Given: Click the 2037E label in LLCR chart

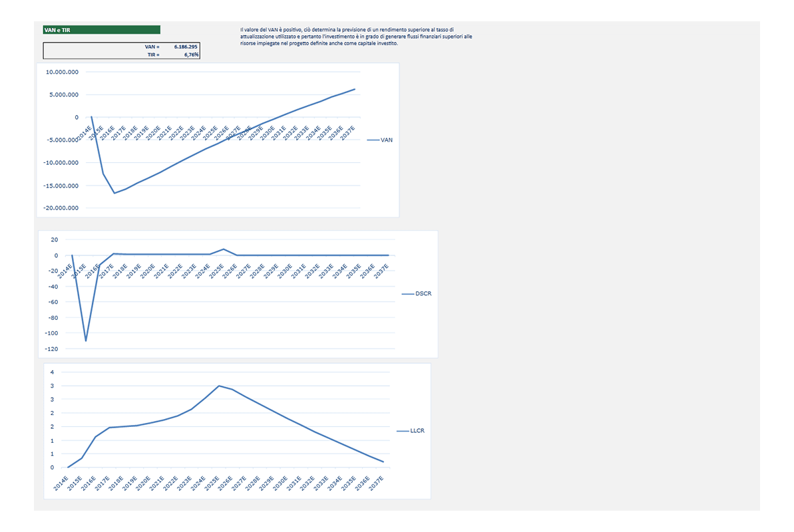Looking at the screenshot, I should pyautogui.click(x=376, y=483).
